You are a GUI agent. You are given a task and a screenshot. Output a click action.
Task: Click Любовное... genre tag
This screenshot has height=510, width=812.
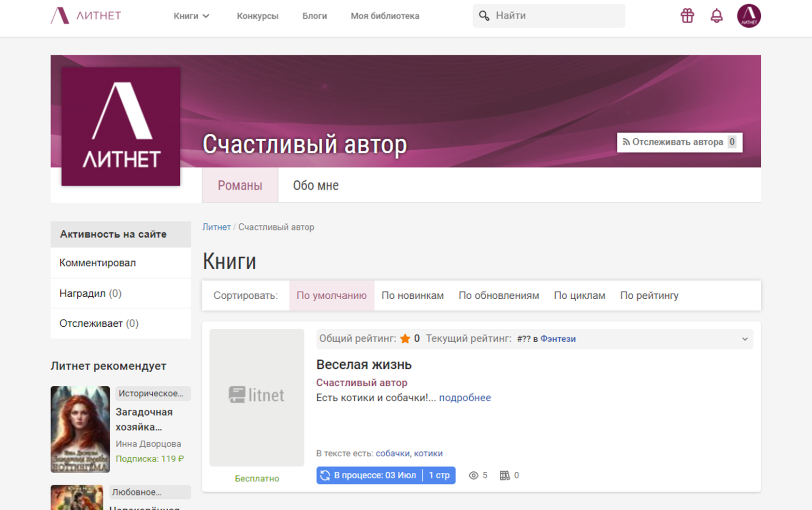[150, 492]
